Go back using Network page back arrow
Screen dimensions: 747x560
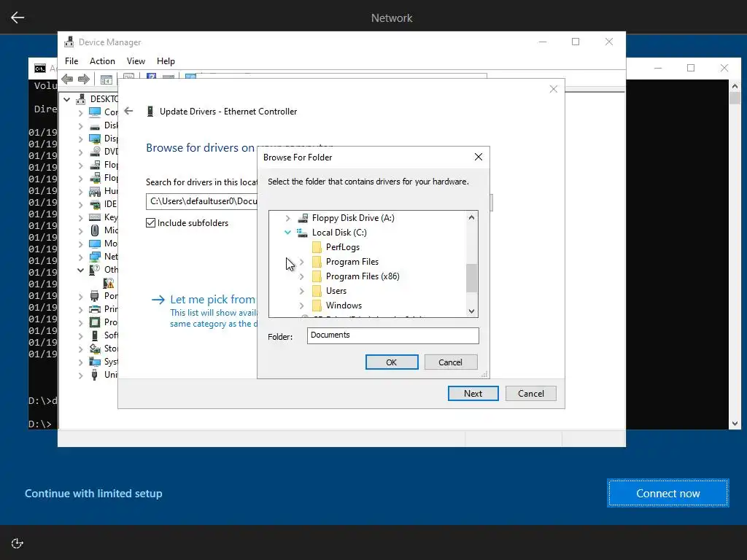[x=18, y=17]
